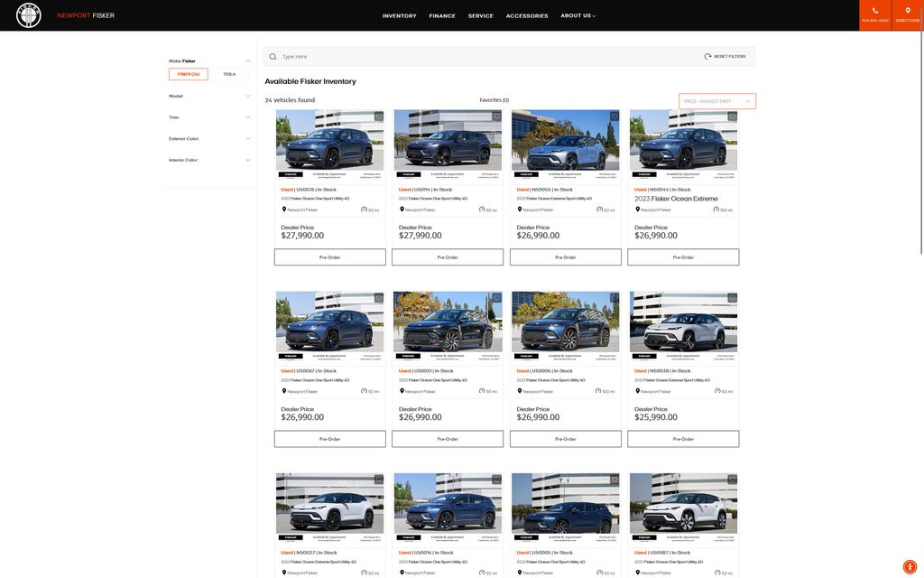The width and height of the screenshot is (924, 578).
Task: Open Directions via the map pin icon
Action: click(x=908, y=11)
